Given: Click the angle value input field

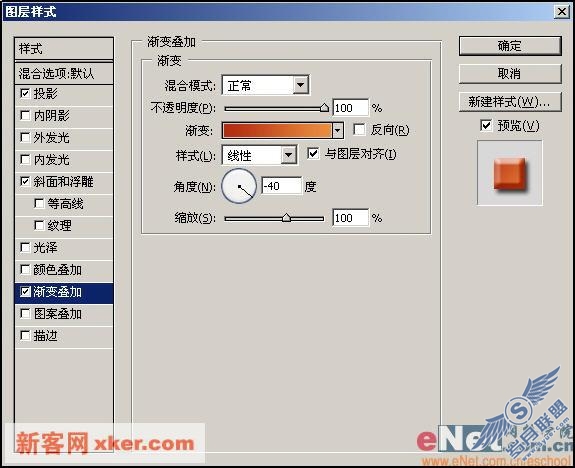Looking at the screenshot, I should [282, 186].
